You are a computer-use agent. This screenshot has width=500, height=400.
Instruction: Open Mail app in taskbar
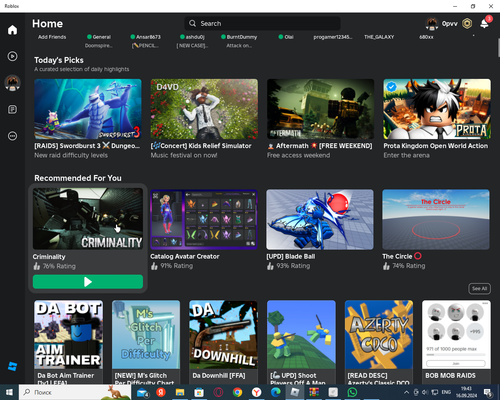[x=142, y=393]
